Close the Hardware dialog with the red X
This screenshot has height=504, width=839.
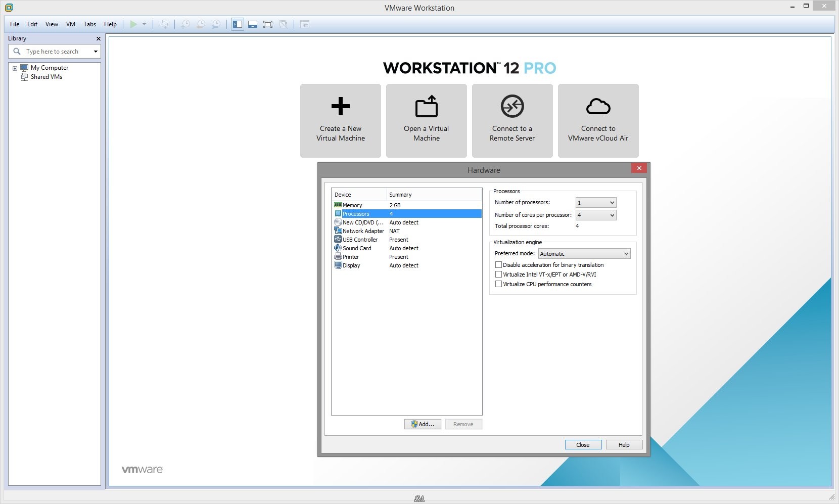tap(639, 168)
